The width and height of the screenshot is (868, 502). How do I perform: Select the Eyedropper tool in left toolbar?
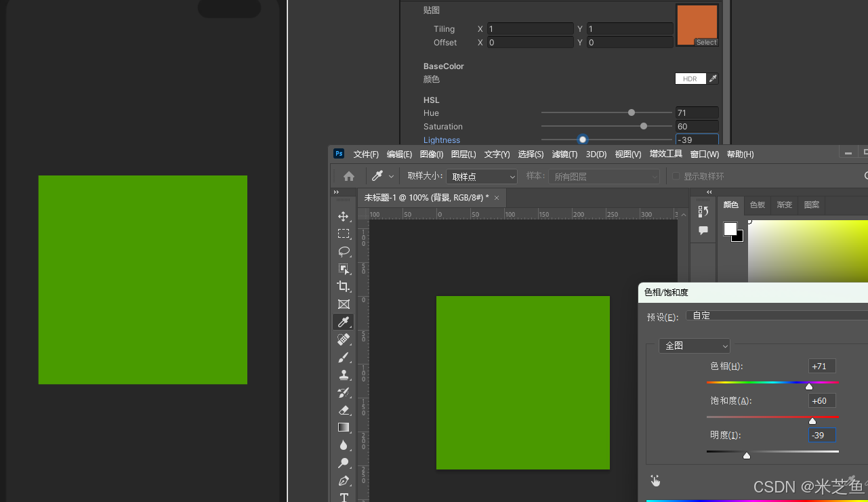point(344,322)
